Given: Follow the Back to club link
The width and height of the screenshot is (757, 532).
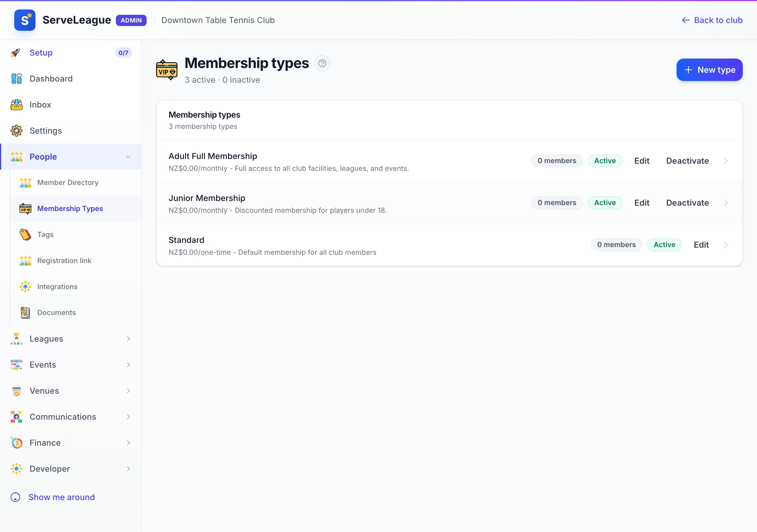Looking at the screenshot, I should click(712, 20).
